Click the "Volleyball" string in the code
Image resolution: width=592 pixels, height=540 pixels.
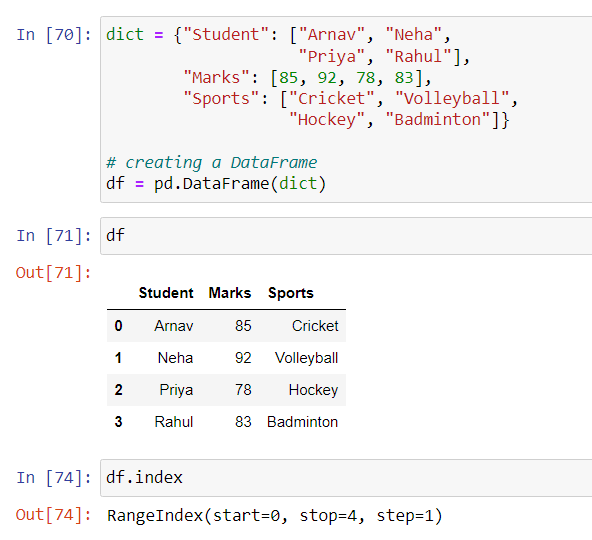(452, 99)
